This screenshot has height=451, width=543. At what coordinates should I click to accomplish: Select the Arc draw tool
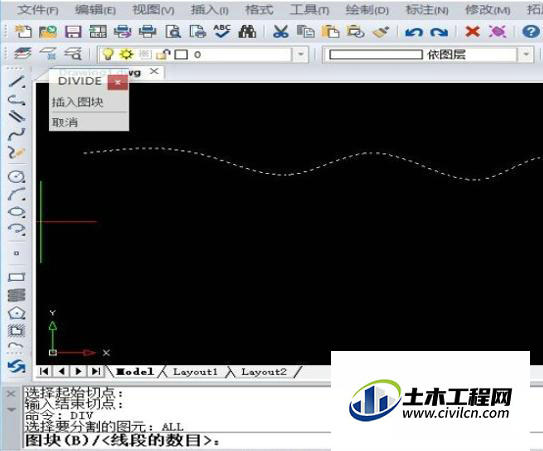[x=17, y=194]
